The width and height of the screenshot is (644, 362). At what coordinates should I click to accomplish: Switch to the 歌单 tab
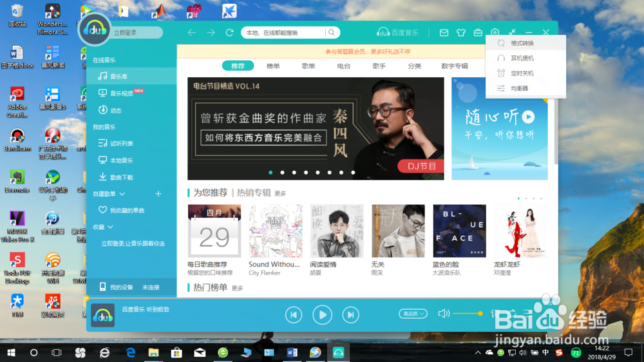tap(308, 66)
